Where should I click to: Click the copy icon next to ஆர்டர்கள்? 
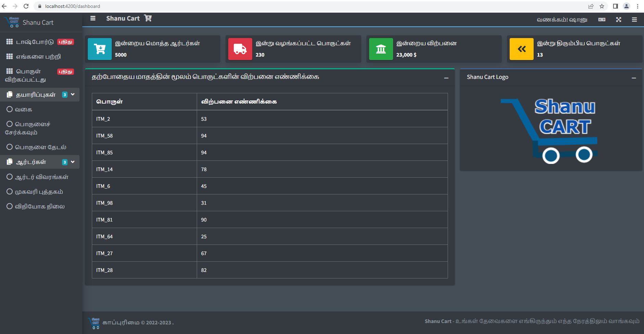(x=10, y=162)
